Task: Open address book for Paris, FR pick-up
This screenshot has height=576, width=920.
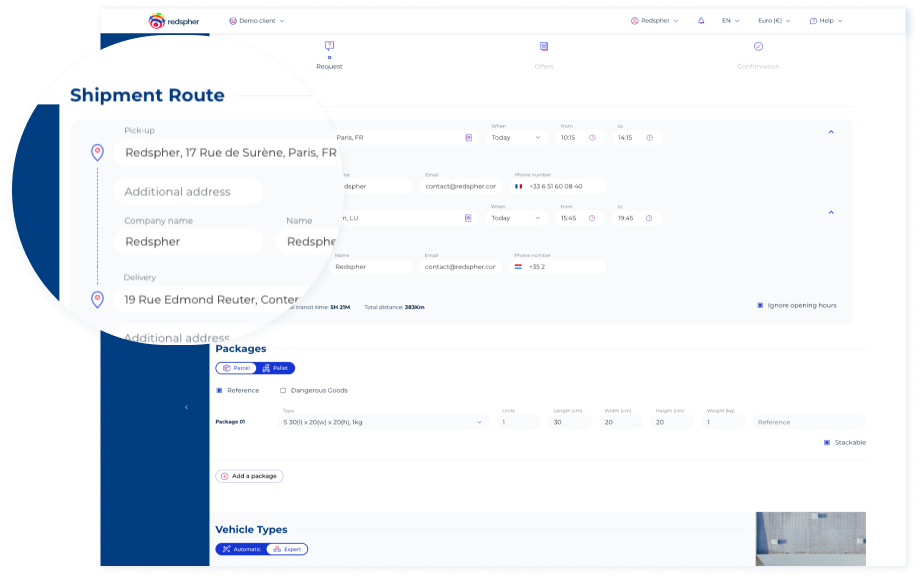Action: click(x=469, y=138)
